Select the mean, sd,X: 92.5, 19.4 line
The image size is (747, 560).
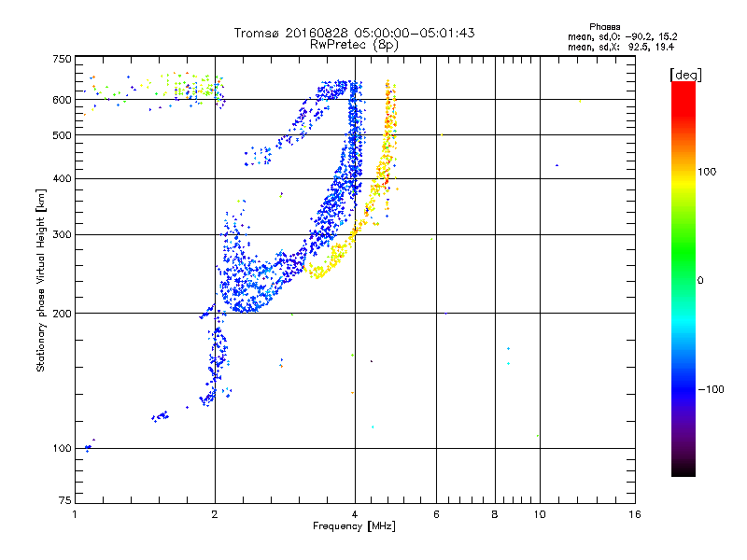pyautogui.click(x=621, y=47)
